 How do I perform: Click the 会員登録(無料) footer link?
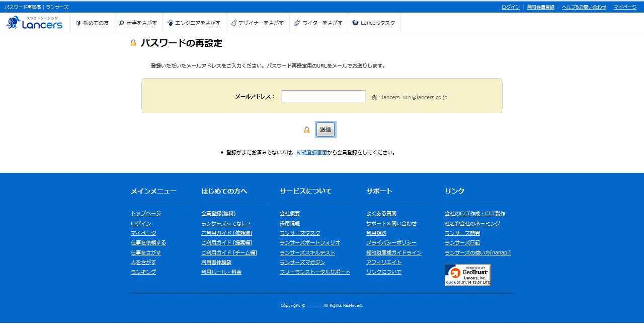click(218, 214)
